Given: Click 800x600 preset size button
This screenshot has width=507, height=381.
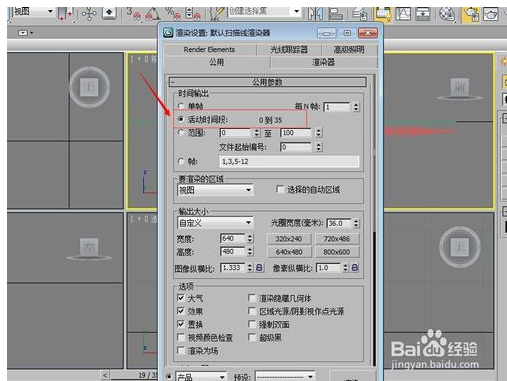Looking at the screenshot, I should coord(337,252).
